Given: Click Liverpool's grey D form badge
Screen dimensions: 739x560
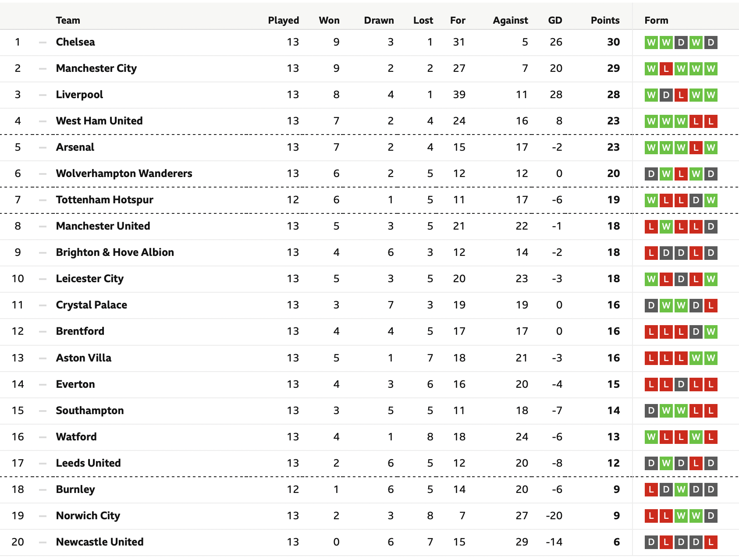Looking at the screenshot, I should click(666, 95).
